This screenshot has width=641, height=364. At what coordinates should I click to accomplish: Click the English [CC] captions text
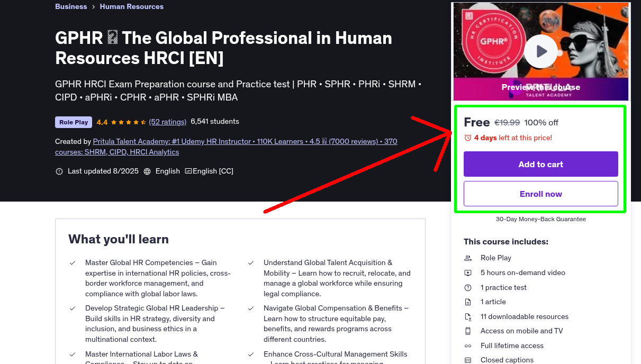click(x=213, y=171)
